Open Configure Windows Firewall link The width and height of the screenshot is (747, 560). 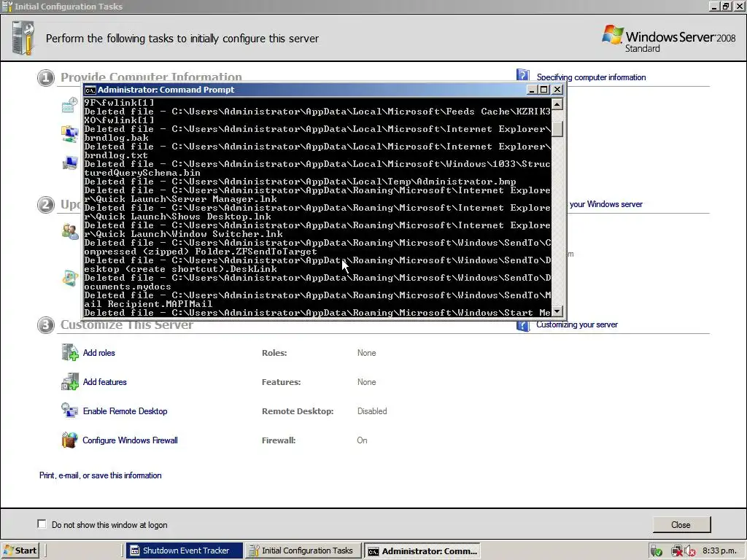(x=130, y=440)
